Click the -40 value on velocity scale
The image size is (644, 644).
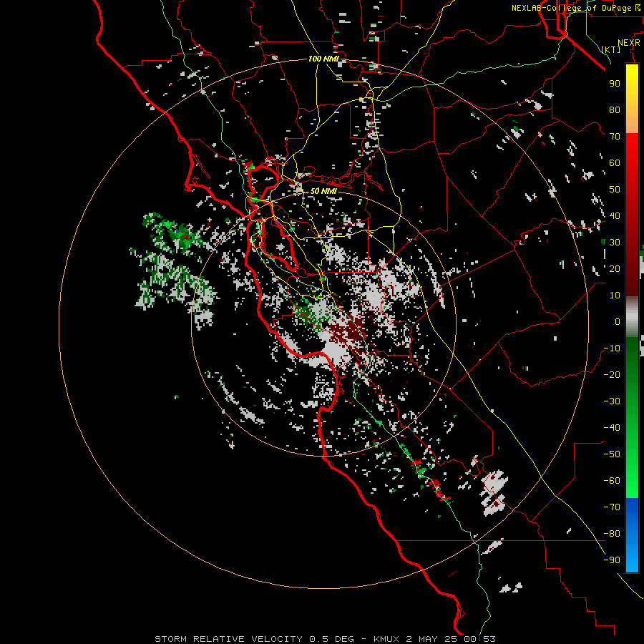[x=612, y=428]
